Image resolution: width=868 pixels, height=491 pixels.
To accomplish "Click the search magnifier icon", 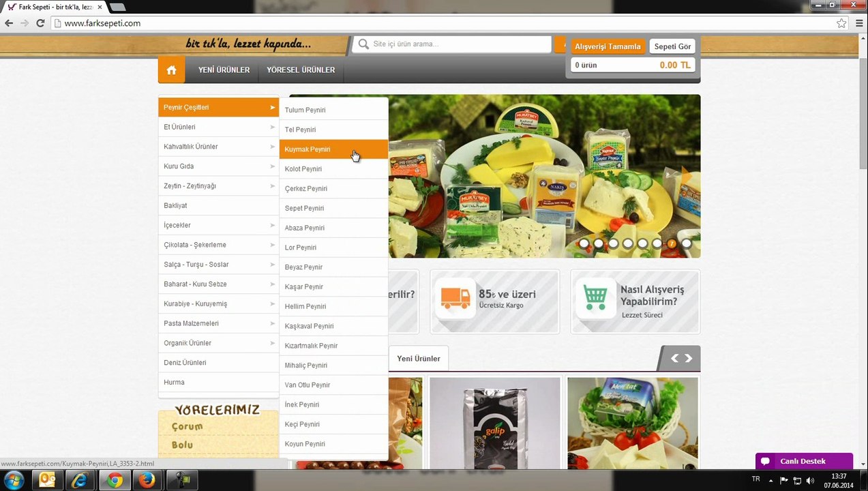I will click(x=364, y=44).
